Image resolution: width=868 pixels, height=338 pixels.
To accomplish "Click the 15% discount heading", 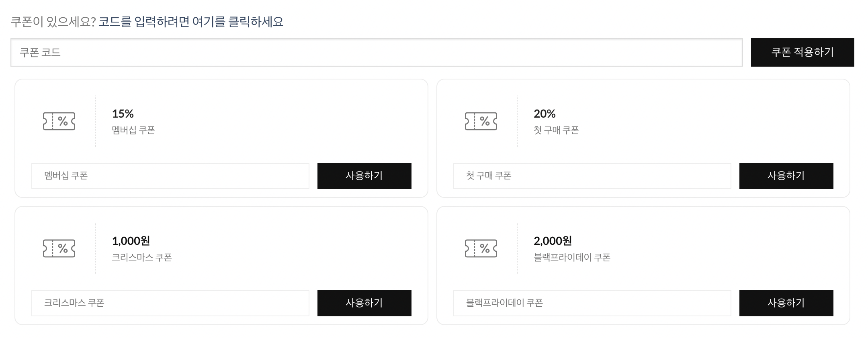I will tap(123, 114).
